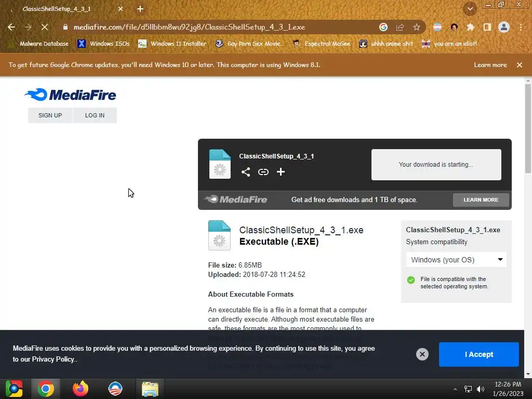Click the green compatibility check icon
Image resolution: width=532 pixels, height=399 pixels.
411,280
